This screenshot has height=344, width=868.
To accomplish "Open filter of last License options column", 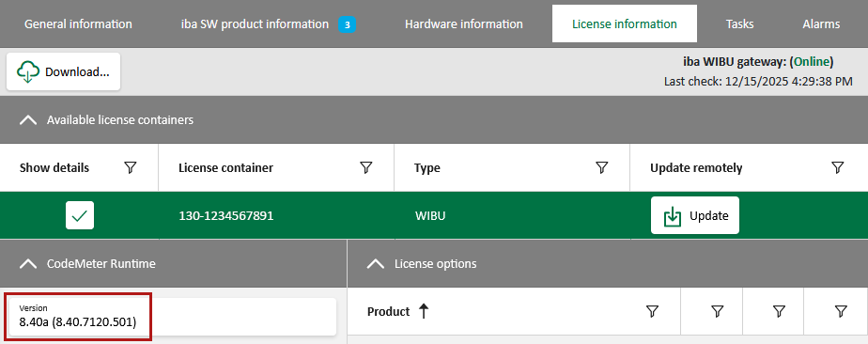I will (841, 311).
